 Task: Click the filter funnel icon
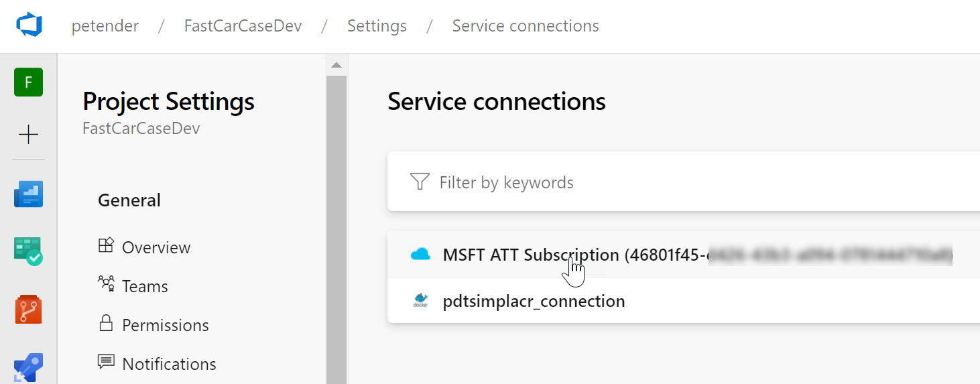pos(420,182)
